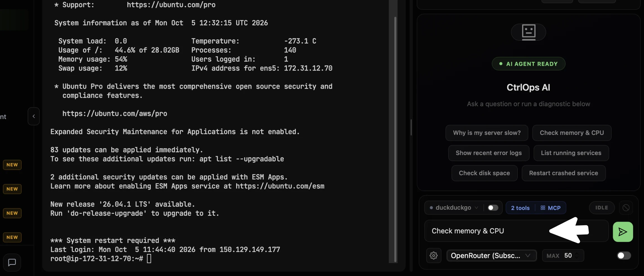Open the chat bubble icon in the sidebar

click(x=12, y=262)
